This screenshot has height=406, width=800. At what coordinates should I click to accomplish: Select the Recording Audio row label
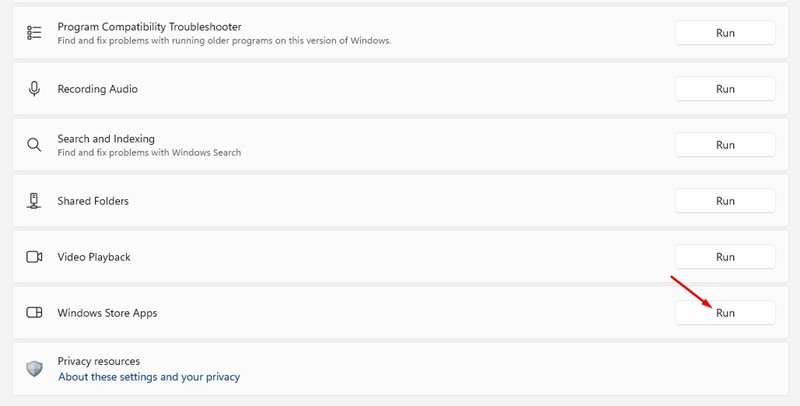tap(97, 89)
